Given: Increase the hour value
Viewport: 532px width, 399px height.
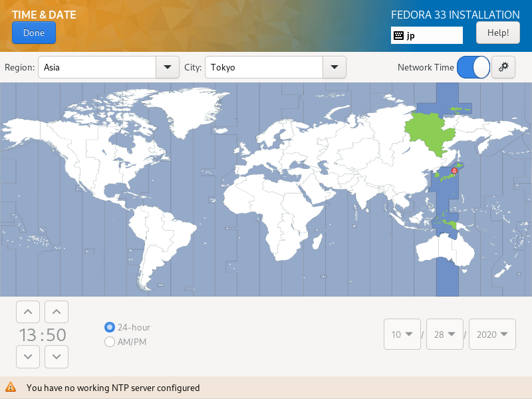Looking at the screenshot, I should pos(28,311).
